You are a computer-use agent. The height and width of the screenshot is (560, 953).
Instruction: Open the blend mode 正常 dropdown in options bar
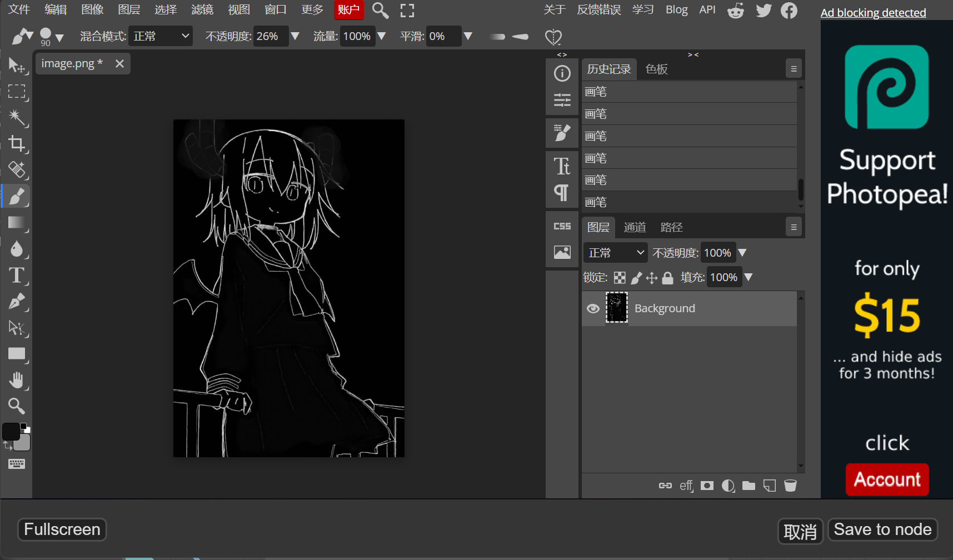pos(161,36)
